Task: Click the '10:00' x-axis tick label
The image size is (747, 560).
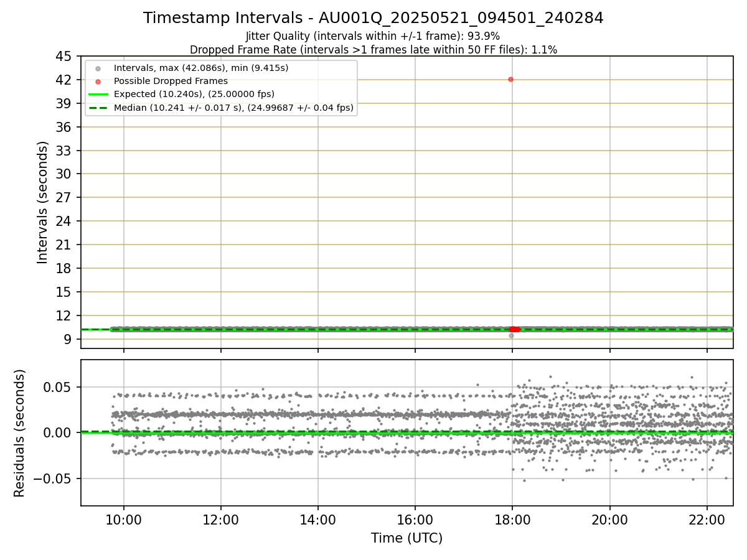Action: [x=123, y=520]
